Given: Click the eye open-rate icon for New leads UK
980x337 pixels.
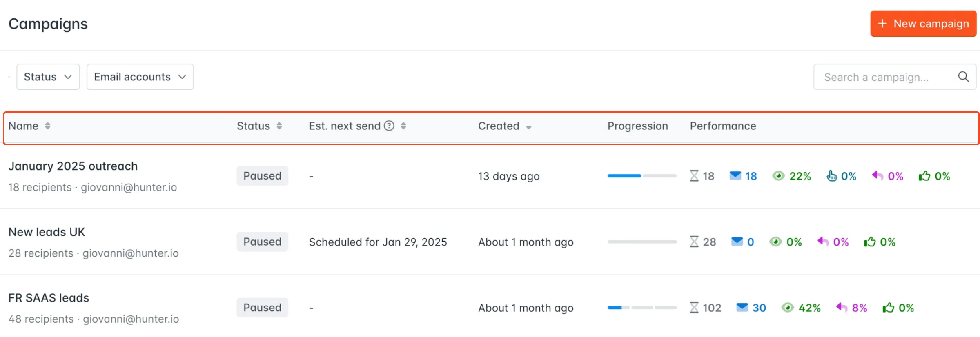Looking at the screenshot, I should (x=775, y=242).
